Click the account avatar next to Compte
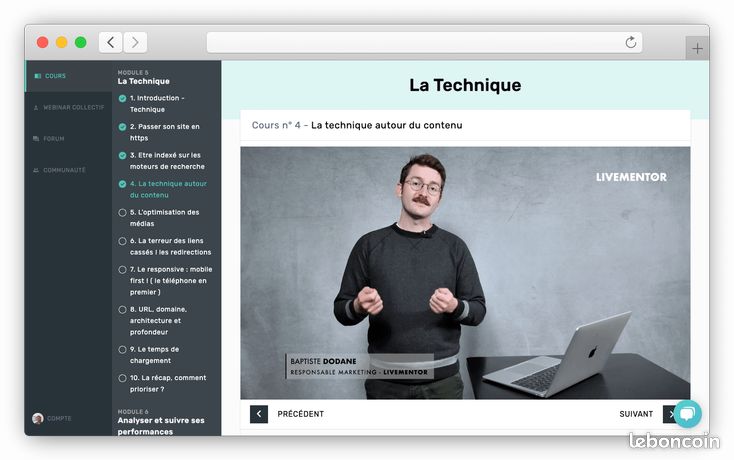 tap(37, 418)
